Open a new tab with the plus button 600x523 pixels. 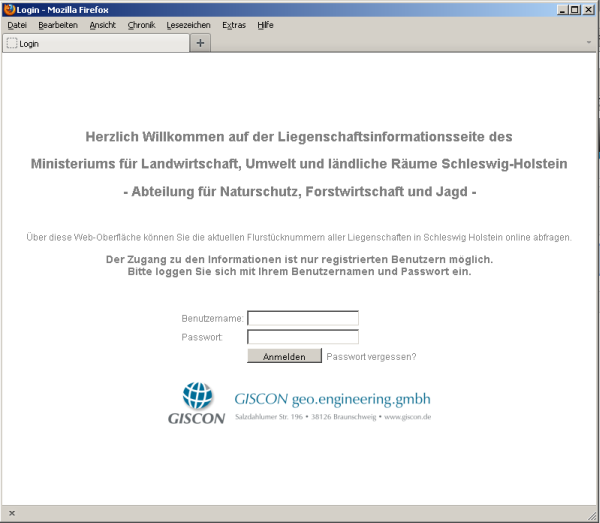pos(200,43)
